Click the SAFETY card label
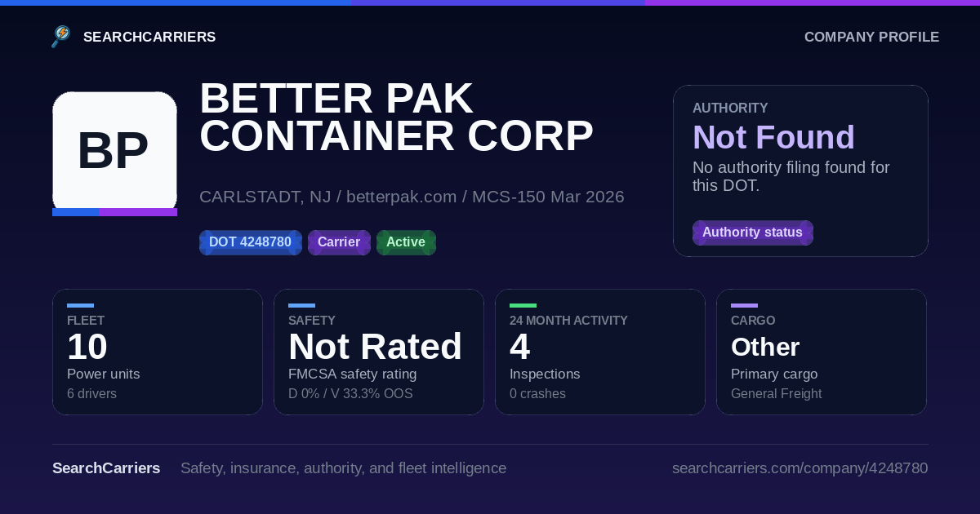 [312, 321]
